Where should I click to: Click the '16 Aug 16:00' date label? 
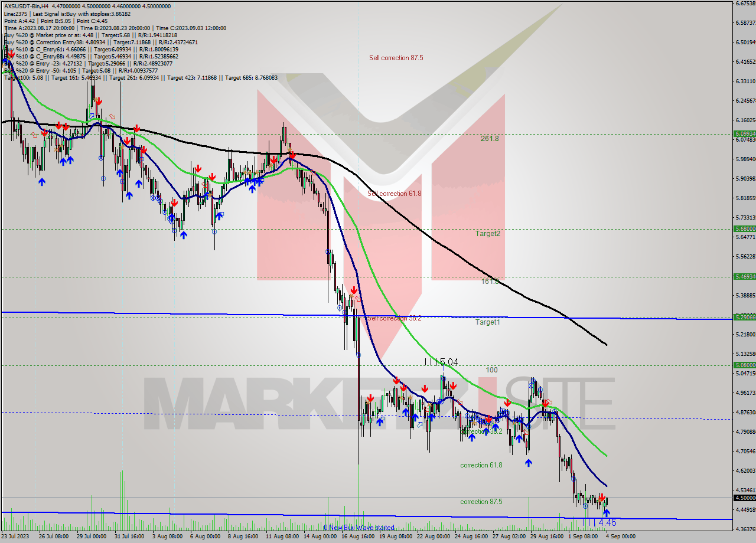point(358,537)
